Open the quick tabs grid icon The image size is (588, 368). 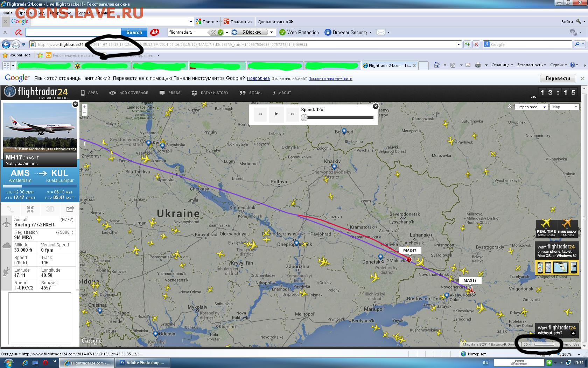pyautogui.click(x=6, y=66)
